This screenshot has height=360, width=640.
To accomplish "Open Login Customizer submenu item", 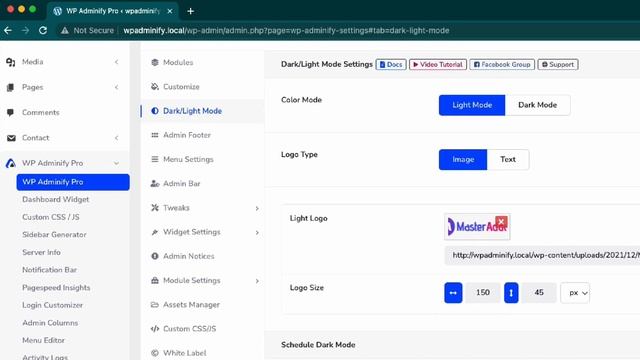I will [x=52, y=305].
